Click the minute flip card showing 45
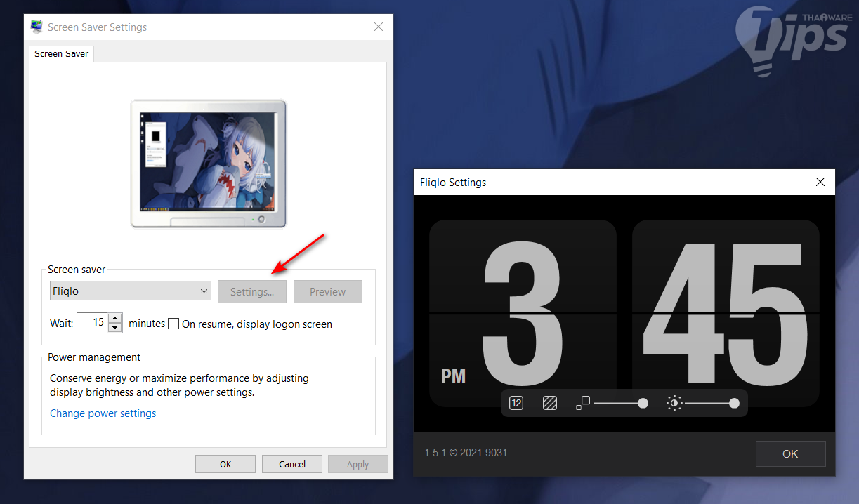This screenshot has height=504, width=859. 726,313
